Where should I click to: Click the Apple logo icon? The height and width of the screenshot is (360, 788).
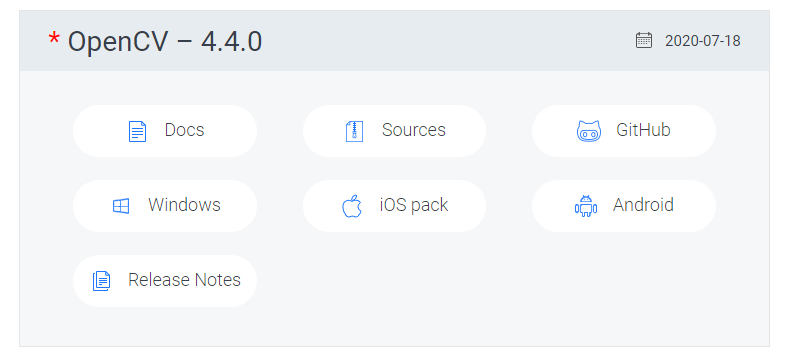coord(352,206)
